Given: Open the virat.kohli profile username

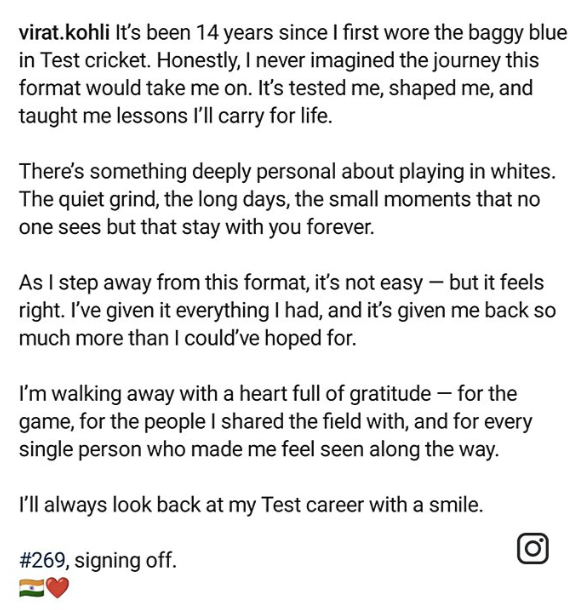Looking at the screenshot, I should [x=64, y=32].
